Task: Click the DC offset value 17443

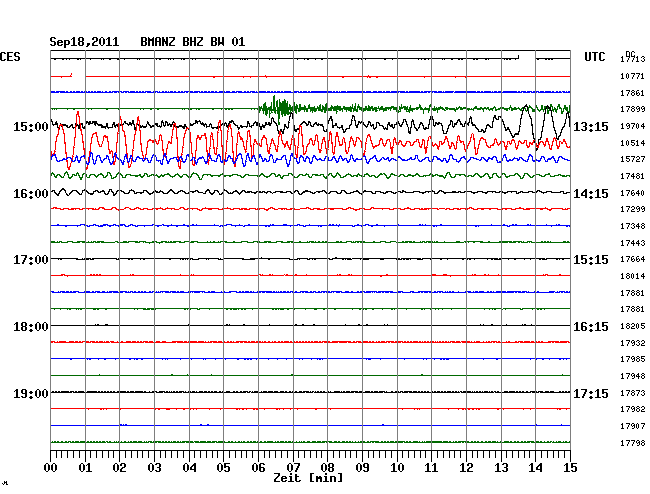Action: point(633,243)
